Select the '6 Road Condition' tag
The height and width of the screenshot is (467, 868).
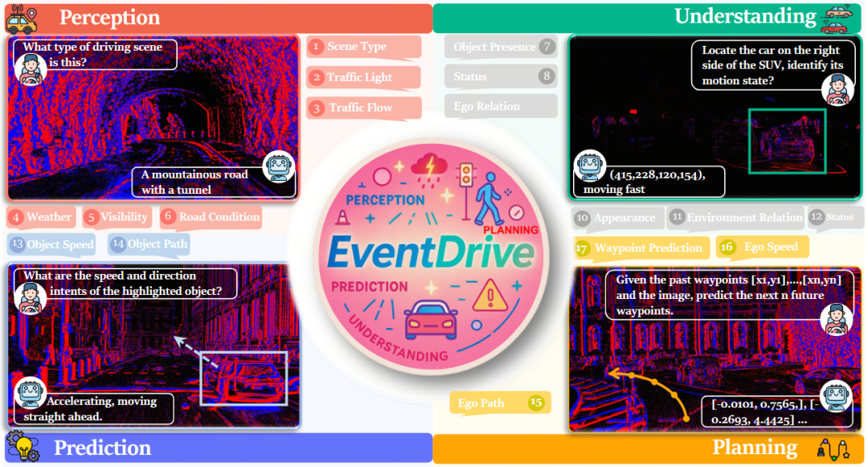pyautogui.click(x=211, y=217)
